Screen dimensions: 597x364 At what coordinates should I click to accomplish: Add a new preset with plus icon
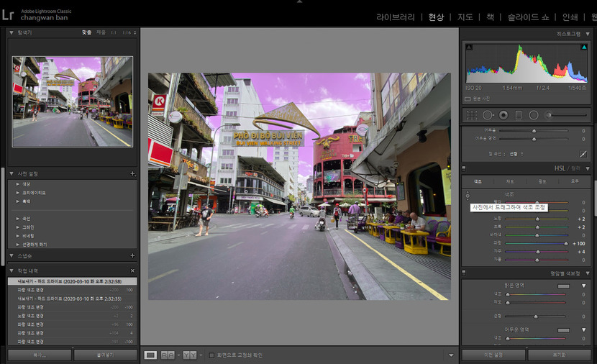pos(132,173)
